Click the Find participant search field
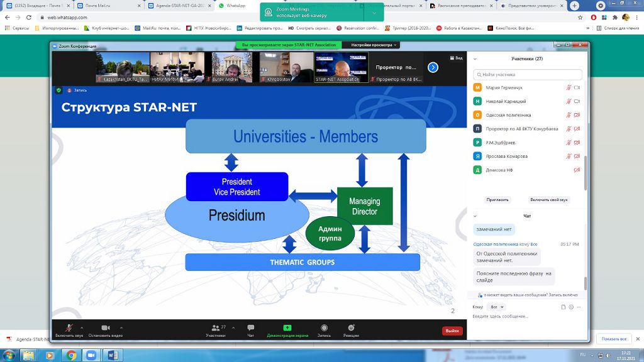The image size is (644, 362). point(528,74)
